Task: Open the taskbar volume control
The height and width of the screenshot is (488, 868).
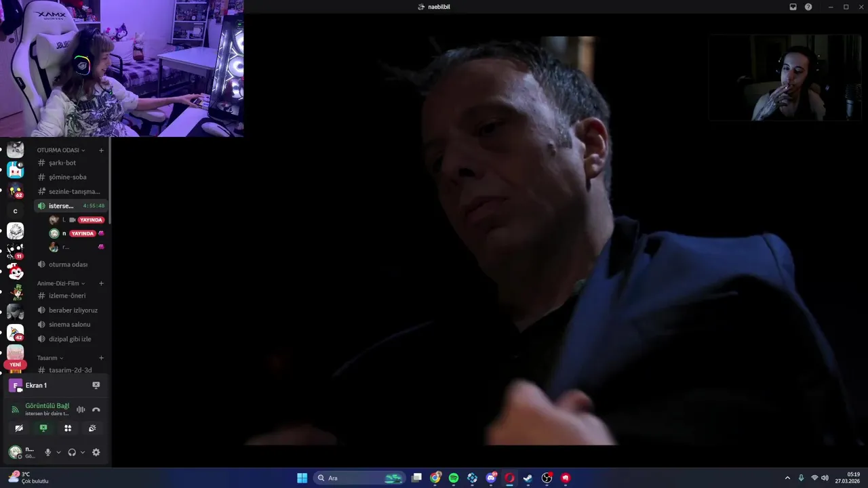Action: [825, 478]
